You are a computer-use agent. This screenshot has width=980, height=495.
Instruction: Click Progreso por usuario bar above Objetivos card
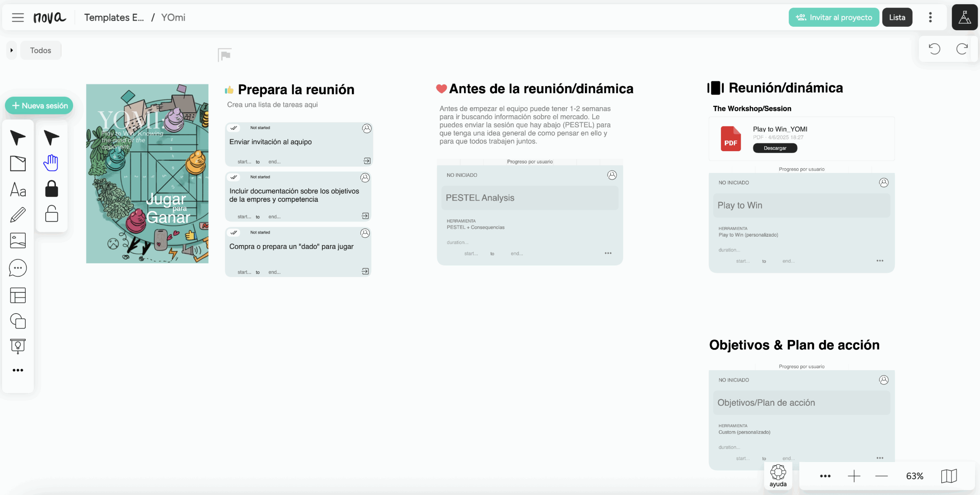(x=802, y=366)
